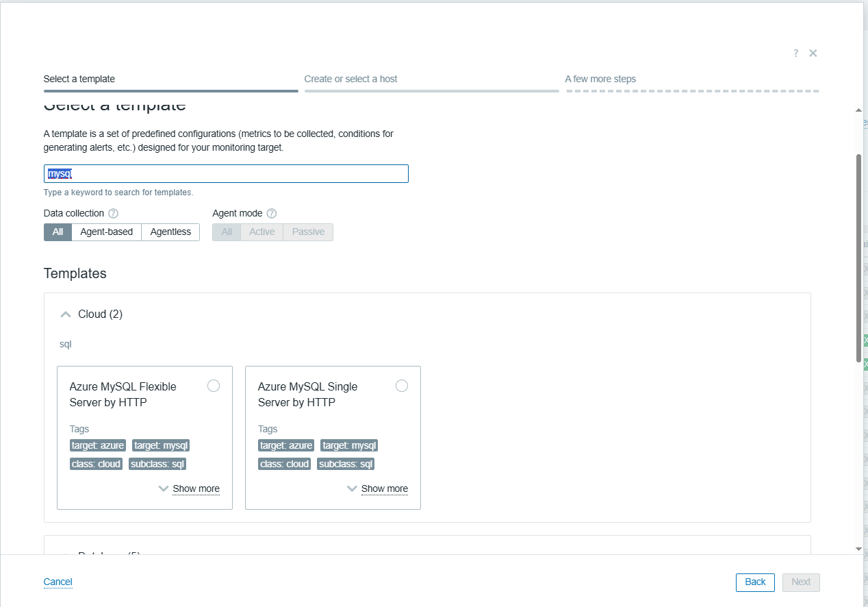Close the template wizard dialog
The width and height of the screenshot is (868, 607).
pyautogui.click(x=813, y=53)
